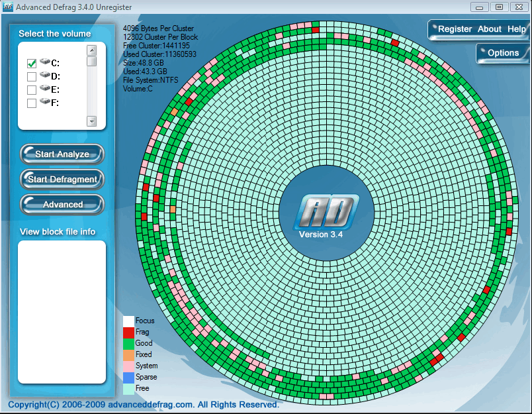
Task: Click the volume list scrollbar up arrow
Action: pyautogui.click(x=92, y=49)
